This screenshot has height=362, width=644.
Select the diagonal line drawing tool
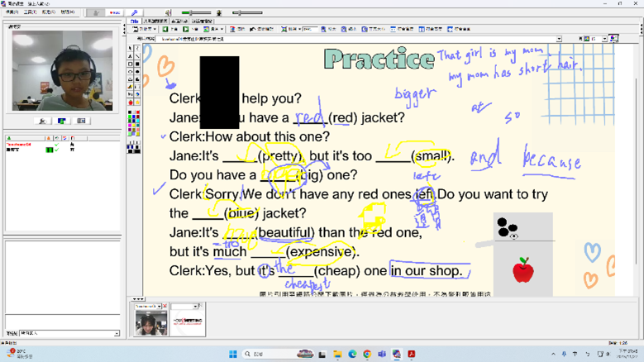pyautogui.click(x=137, y=56)
